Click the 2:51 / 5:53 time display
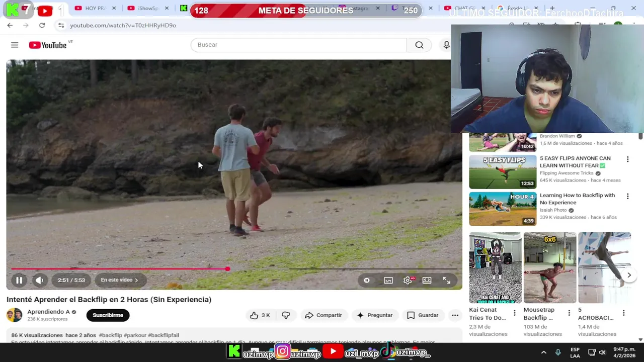The image size is (644, 362). (71, 280)
